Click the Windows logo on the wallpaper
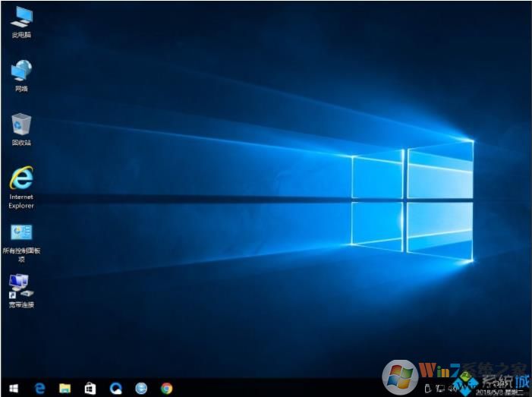Image resolution: width=532 pixels, height=397 pixels. coord(412,202)
